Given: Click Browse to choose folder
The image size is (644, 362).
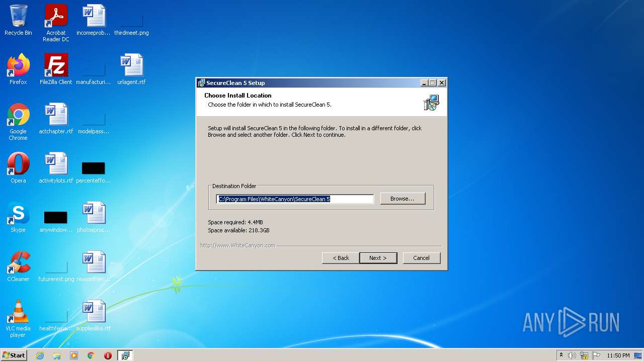Looking at the screenshot, I should pos(403,199).
